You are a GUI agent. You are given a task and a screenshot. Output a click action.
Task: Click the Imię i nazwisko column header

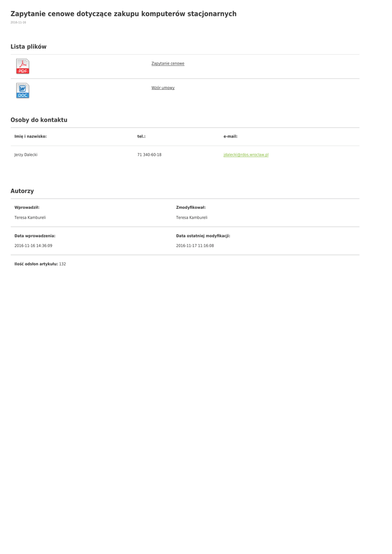pos(30,136)
